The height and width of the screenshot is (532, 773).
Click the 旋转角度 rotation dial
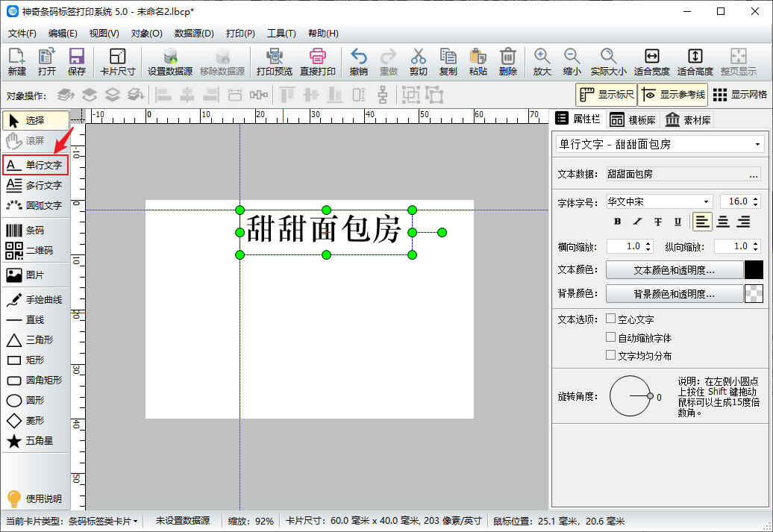coord(630,396)
